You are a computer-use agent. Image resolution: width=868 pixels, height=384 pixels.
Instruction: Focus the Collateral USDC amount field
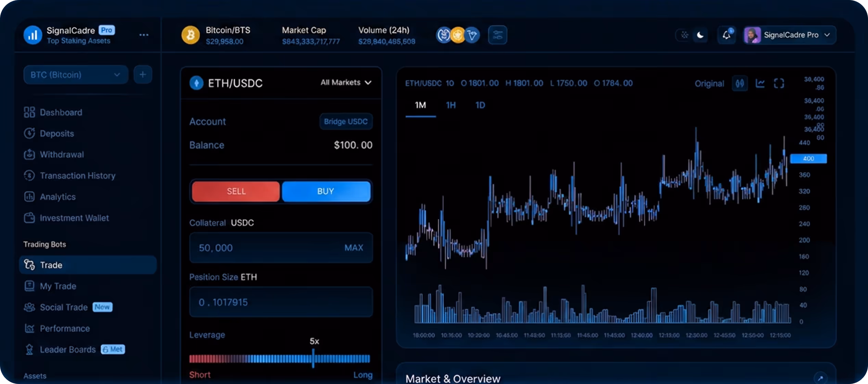[281, 248]
